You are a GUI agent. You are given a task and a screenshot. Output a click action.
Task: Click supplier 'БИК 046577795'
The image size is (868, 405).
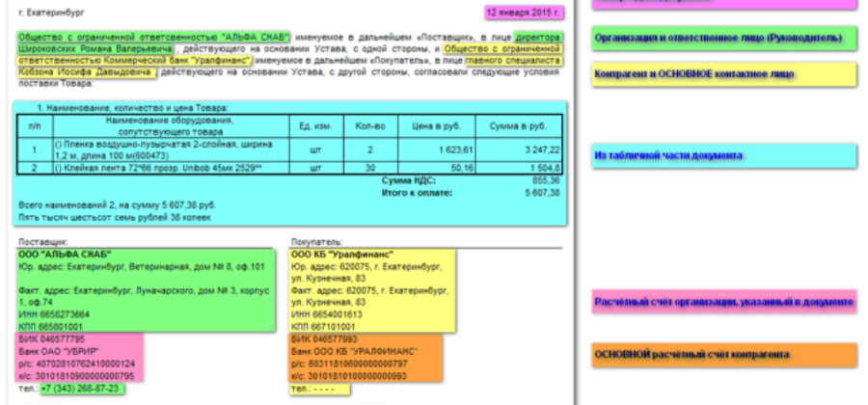point(51,338)
